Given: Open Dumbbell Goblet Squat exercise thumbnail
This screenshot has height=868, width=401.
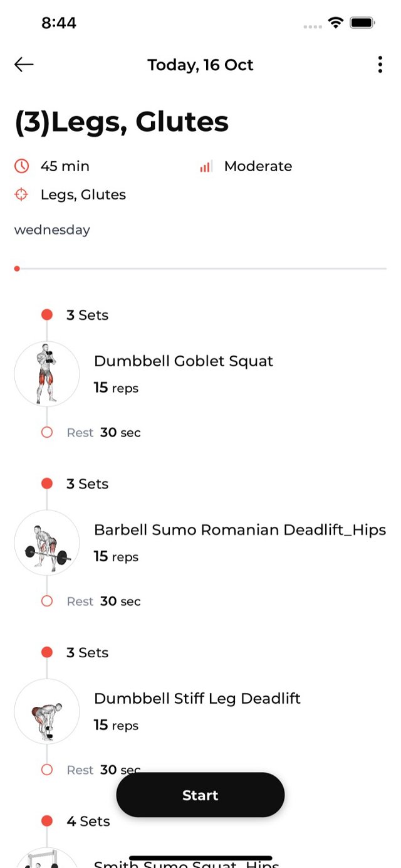Looking at the screenshot, I should click(47, 374).
